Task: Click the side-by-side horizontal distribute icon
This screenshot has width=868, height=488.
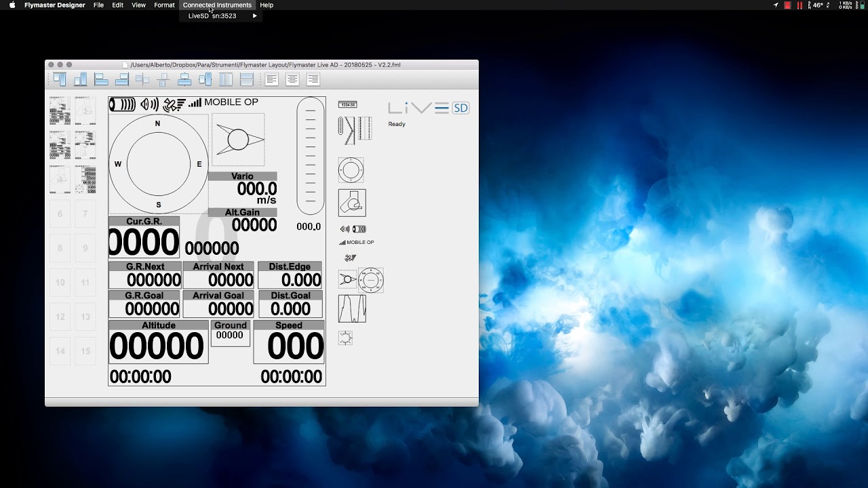Action: [205, 79]
